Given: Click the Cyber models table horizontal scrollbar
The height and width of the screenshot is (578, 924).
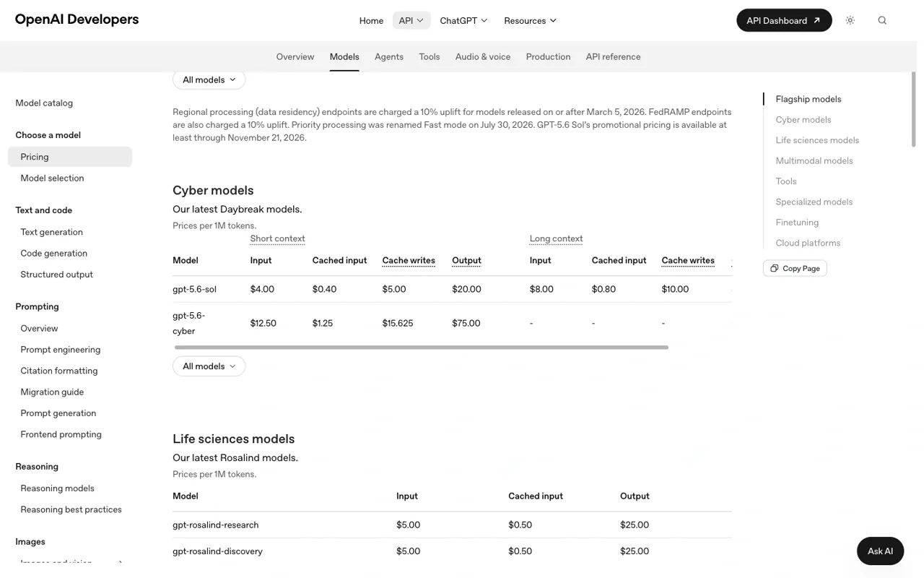Looking at the screenshot, I should pos(422,348).
